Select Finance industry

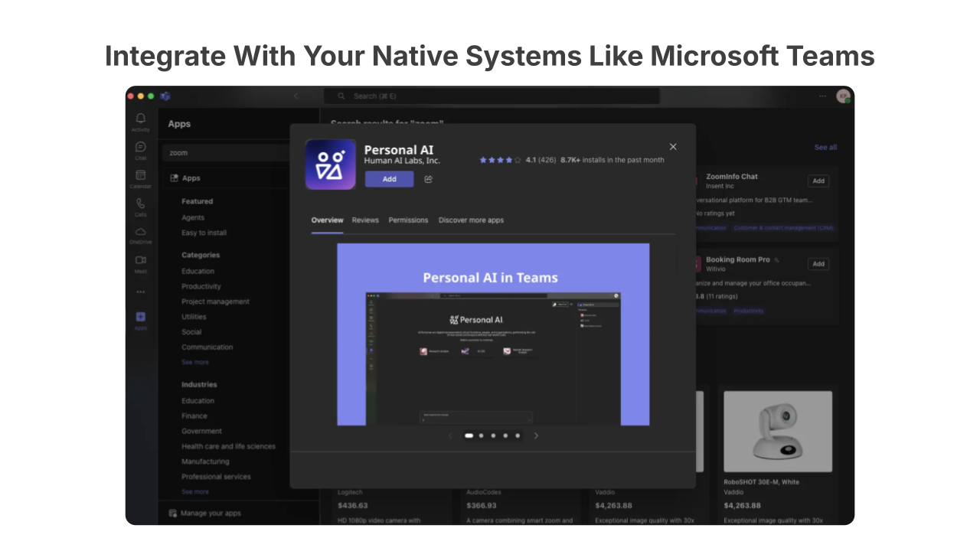[194, 416]
